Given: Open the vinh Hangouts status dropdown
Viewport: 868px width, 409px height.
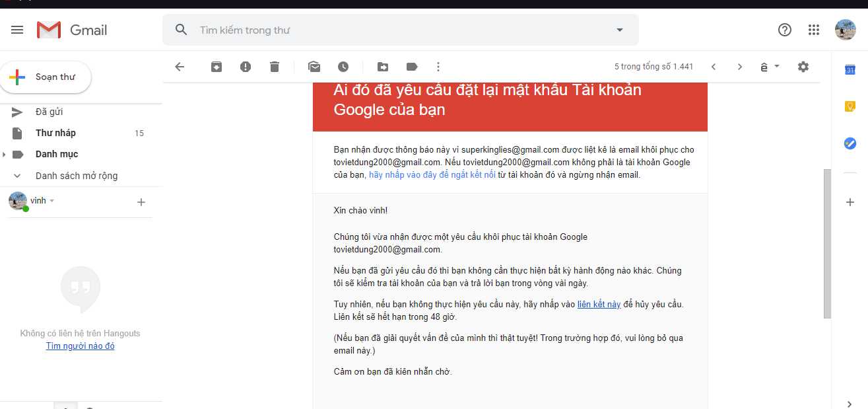Looking at the screenshot, I should click(x=52, y=201).
